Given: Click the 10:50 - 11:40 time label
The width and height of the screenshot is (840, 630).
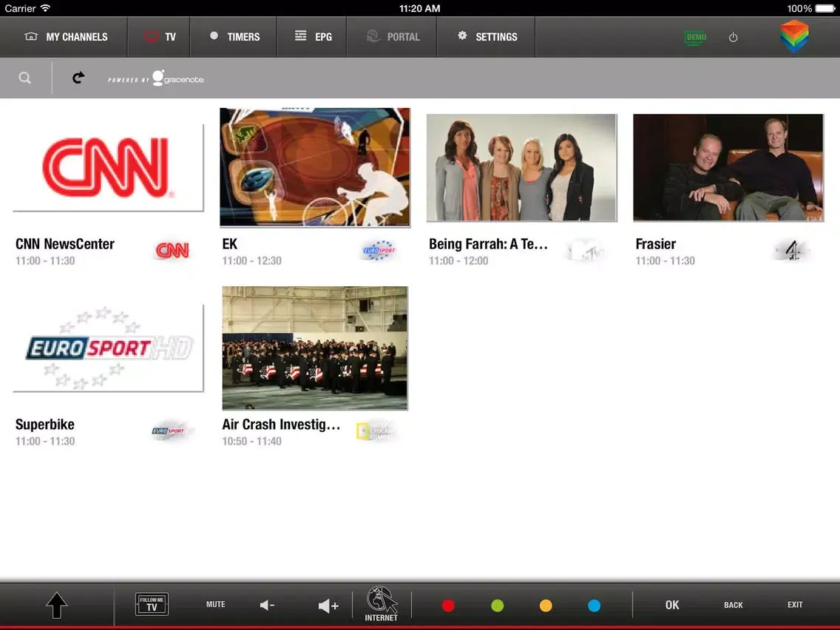Looking at the screenshot, I should (251, 441).
